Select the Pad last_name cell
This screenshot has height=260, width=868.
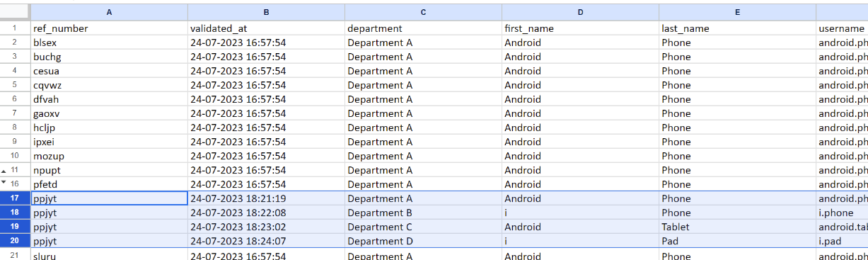[x=737, y=241]
